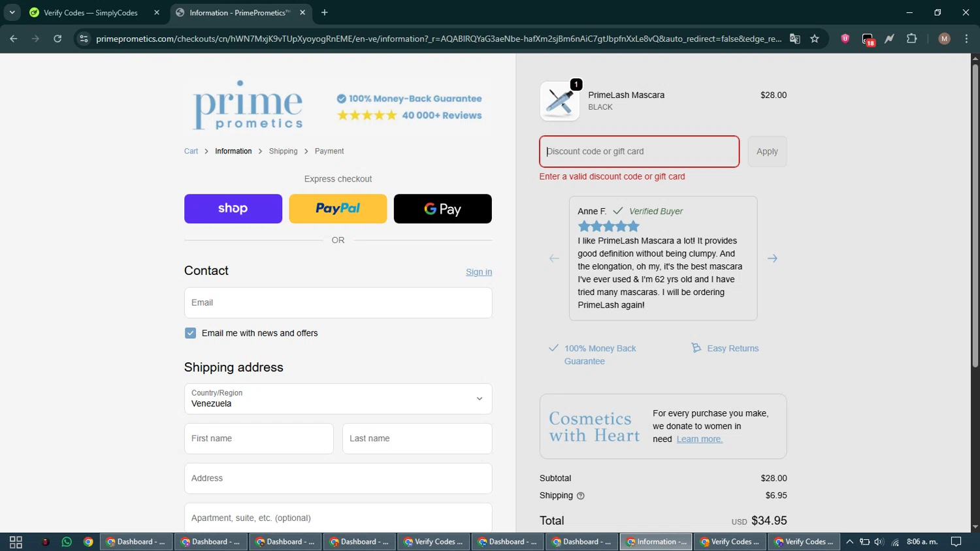980x551 pixels.
Task: Click the Sign in link
Action: [x=479, y=272]
